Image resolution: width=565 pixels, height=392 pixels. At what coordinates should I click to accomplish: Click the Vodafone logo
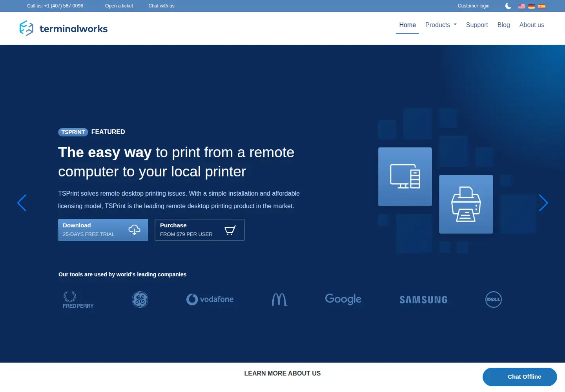[x=210, y=299]
